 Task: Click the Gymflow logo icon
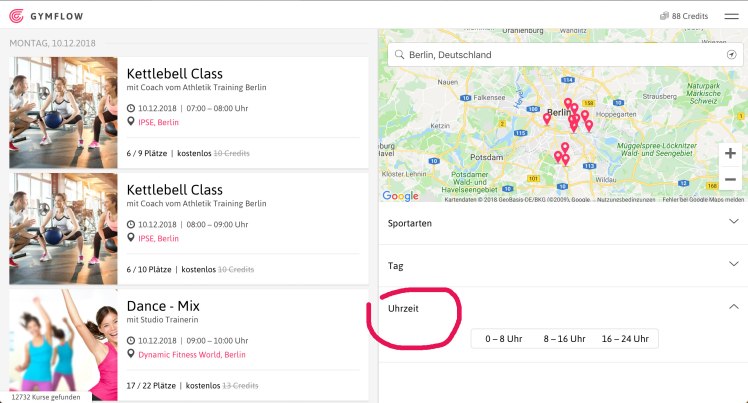click(17, 15)
